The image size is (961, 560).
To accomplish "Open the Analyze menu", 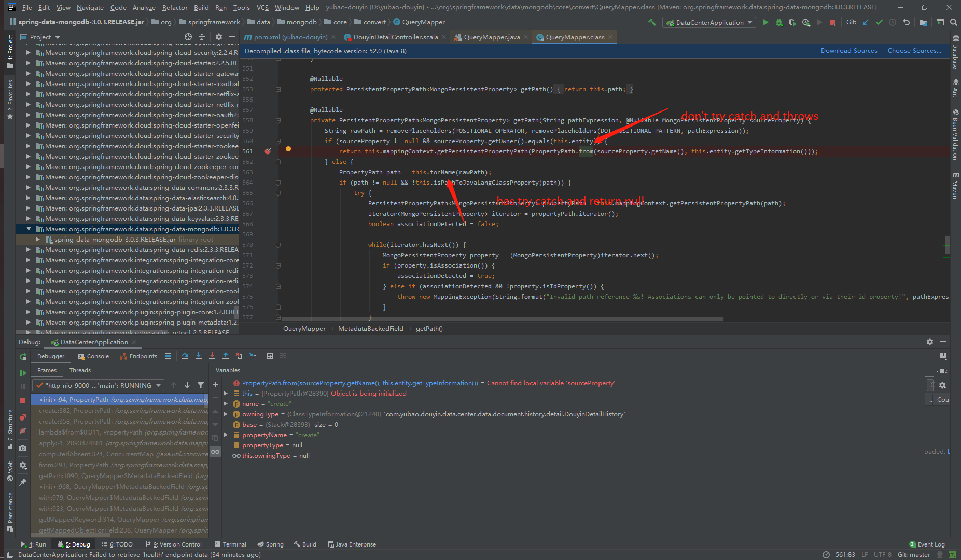I will coord(144,7).
